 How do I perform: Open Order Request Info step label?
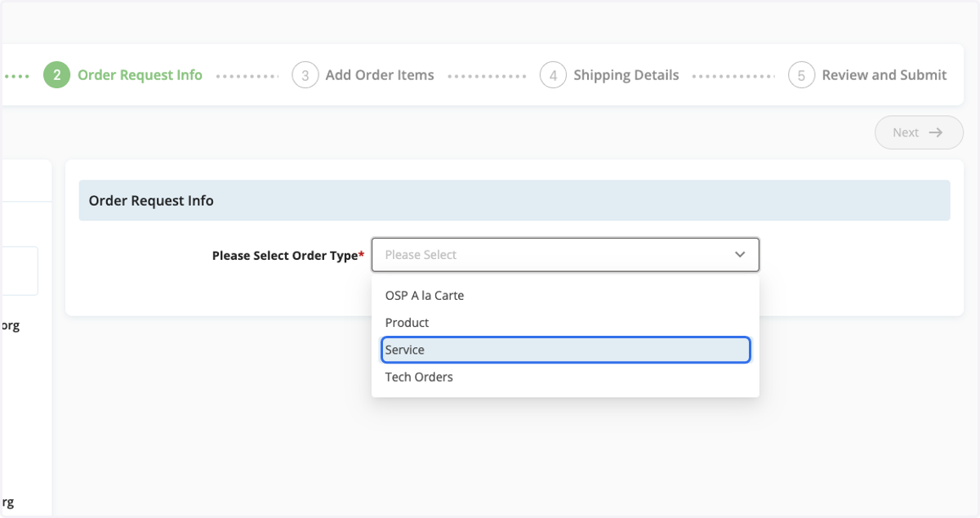point(140,75)
